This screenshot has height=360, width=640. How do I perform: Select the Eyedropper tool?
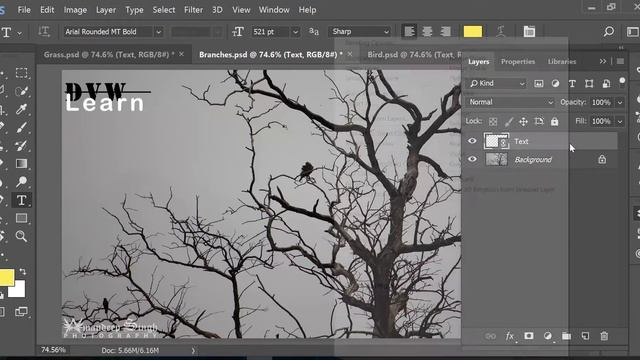pyautogui.click(x=21, y=109)
